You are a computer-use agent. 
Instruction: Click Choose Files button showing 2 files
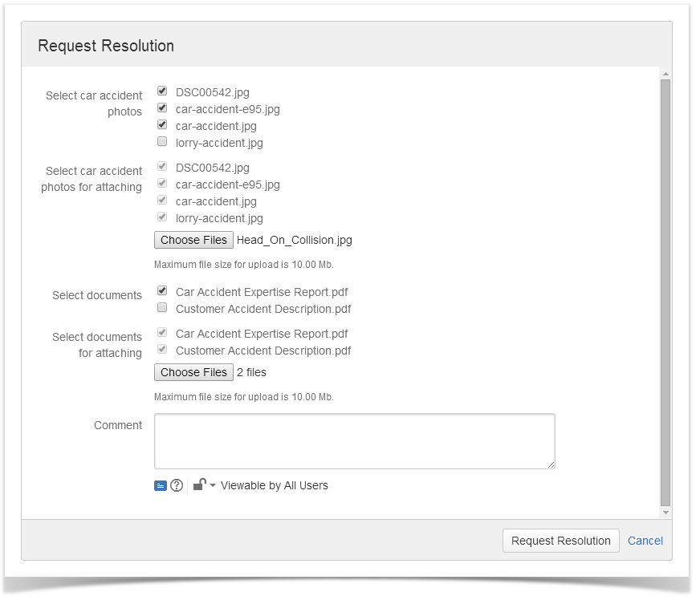[x=193, y=372]
